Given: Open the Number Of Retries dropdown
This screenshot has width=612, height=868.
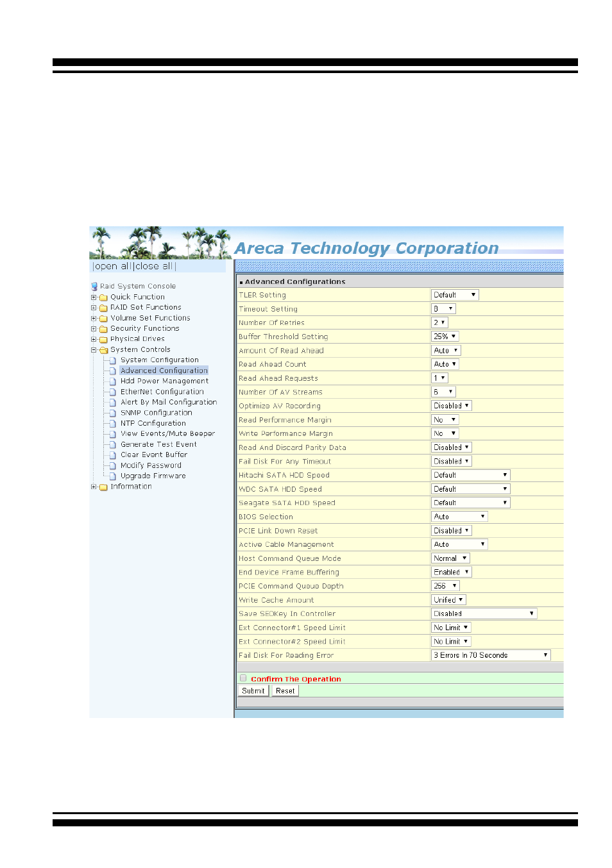Looking at the screenshot, I should click(x=439, y=323).
